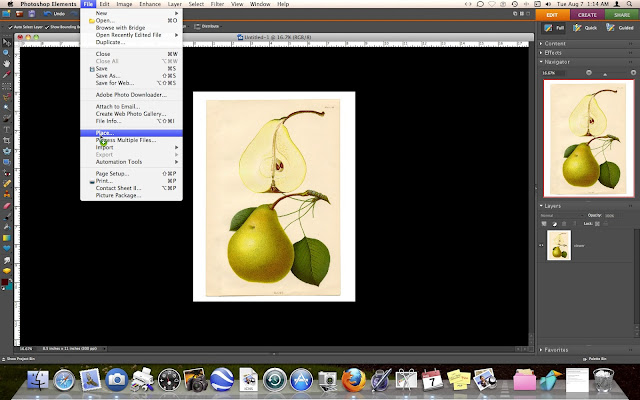
Task: Open the Enhance menu
Action: [x=150, y=4]
